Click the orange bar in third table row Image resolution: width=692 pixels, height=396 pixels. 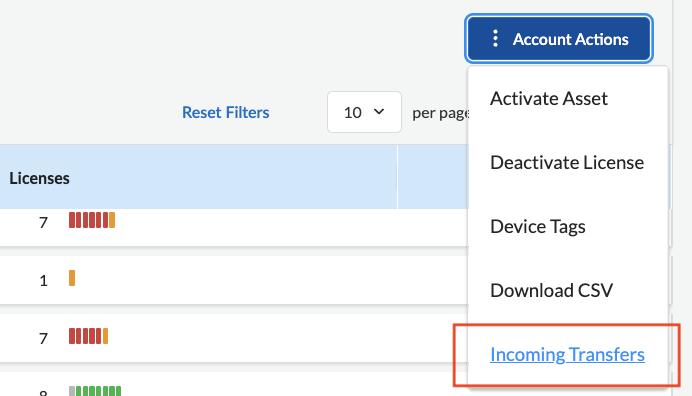[105, 336]
